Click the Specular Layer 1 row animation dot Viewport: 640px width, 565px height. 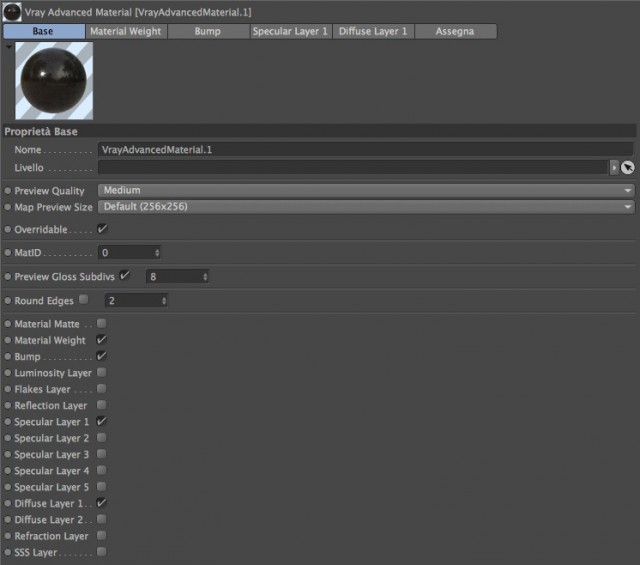pyautogui.click(x=8, y=422)
